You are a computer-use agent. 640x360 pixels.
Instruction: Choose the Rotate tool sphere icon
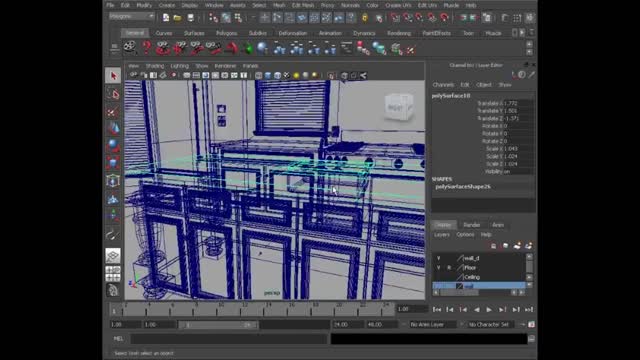point(113,146)
